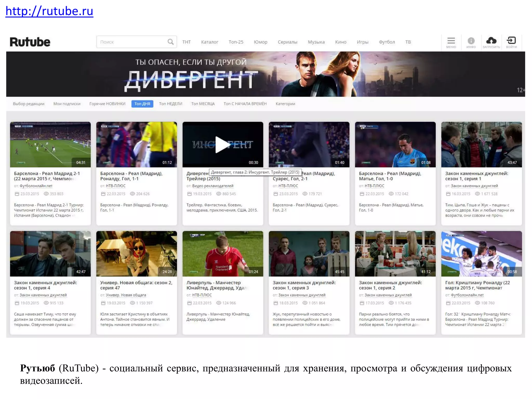Click eye icon beside 1 671 528 views
The width and height of the screenshot is (532, 399).
click(477, 194)
